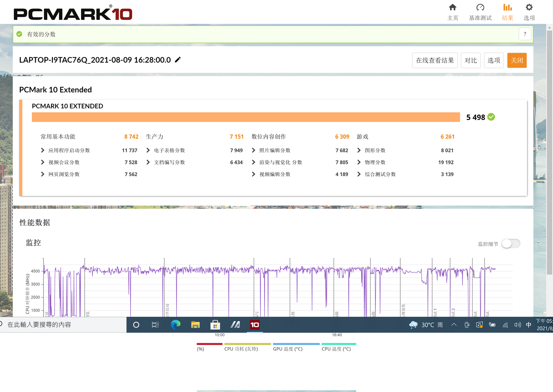Open the Benchmarks (基准测试) gauge icon
The image size is (553, 392).
click(x=480, y=8)
